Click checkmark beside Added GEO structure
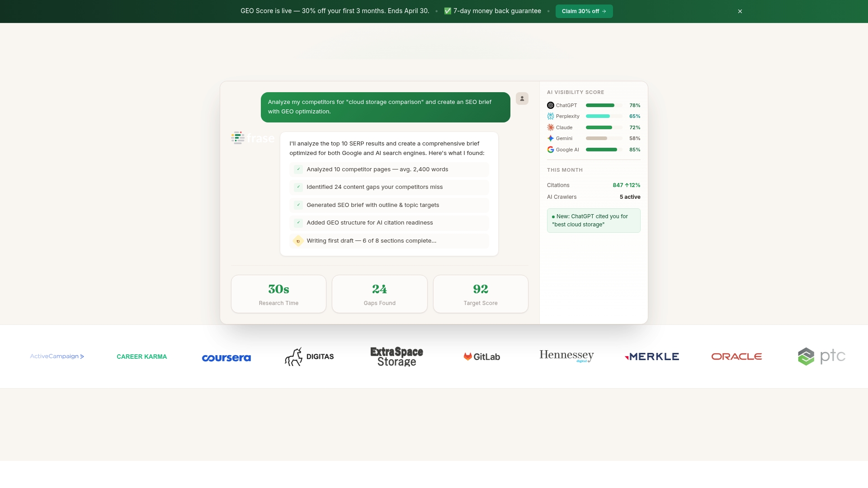This screenshot has width=868, height=488. coord(298,223)
